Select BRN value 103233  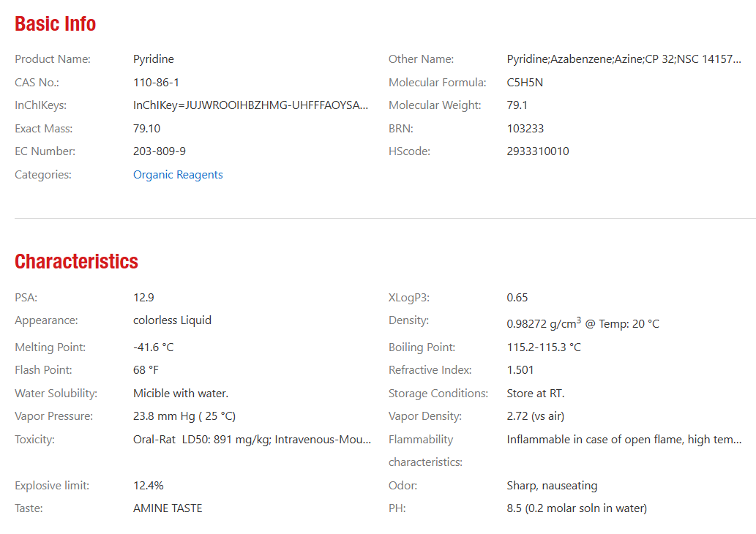(x=525, y=129)
